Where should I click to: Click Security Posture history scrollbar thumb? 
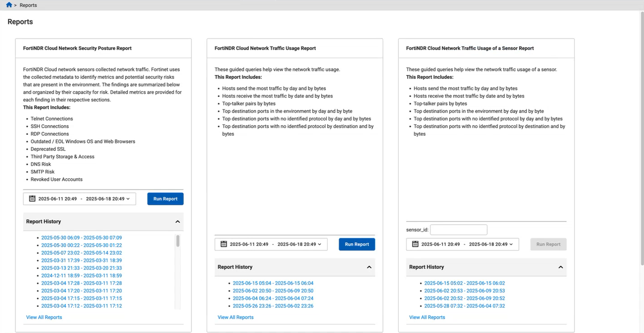178,241
